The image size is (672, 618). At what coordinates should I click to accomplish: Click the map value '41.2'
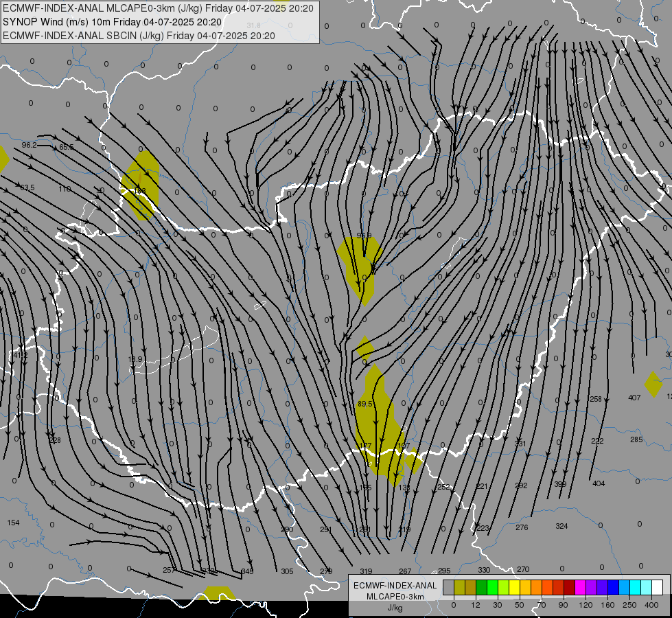tap(20, 355)
